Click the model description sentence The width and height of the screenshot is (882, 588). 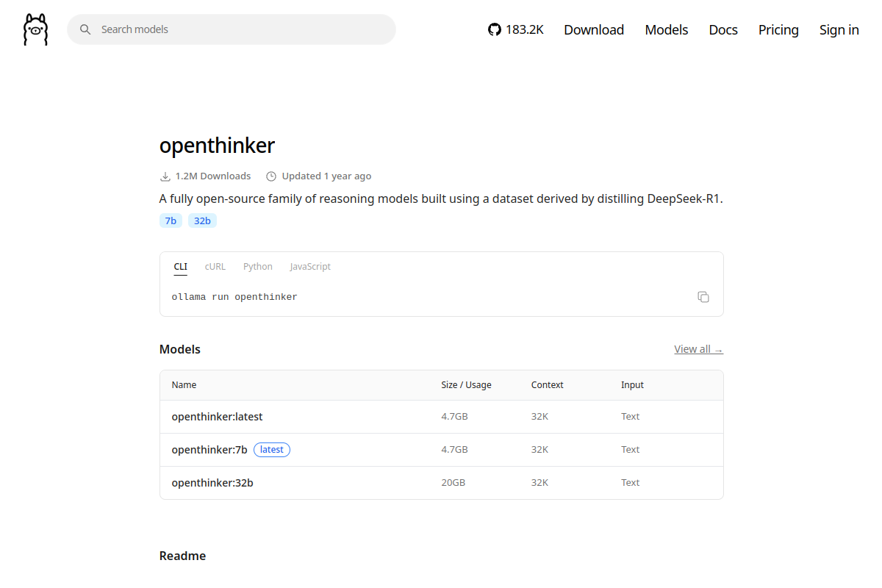[x=441, y=198]
